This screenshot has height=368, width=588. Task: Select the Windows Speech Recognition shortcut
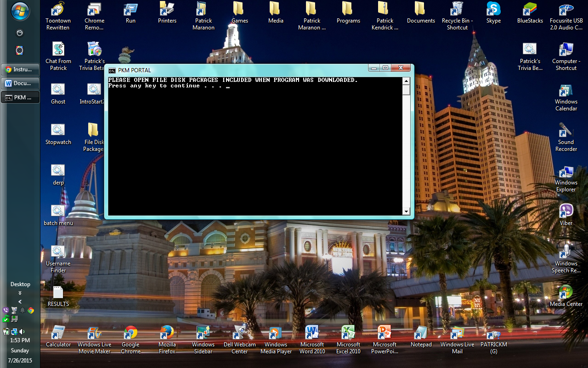(566, 259)
